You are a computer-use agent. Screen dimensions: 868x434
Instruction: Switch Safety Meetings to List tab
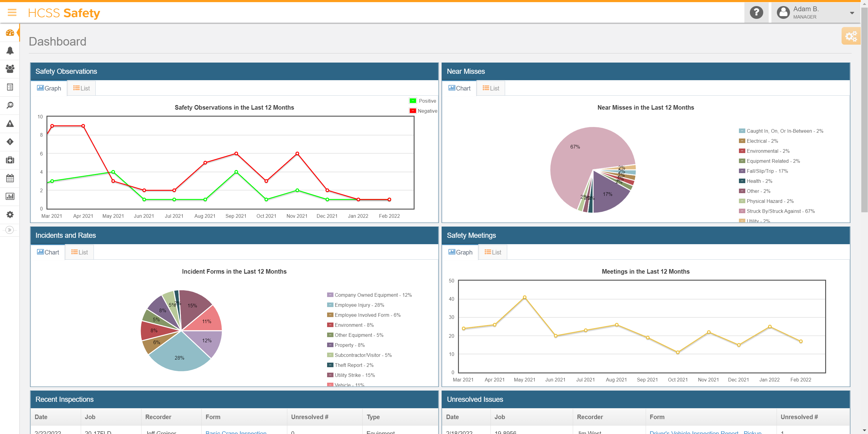point(493,252)
